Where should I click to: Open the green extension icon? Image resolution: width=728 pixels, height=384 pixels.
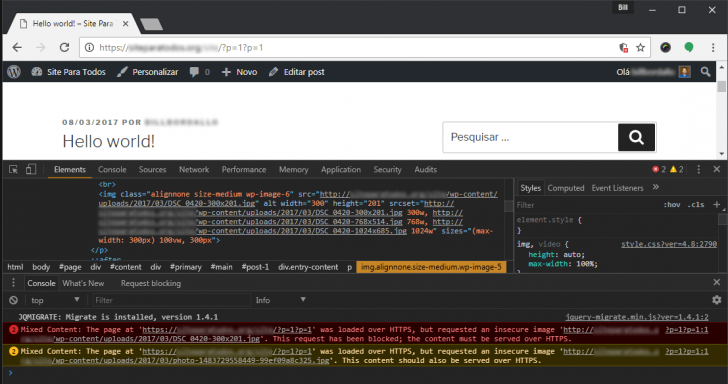click(x=689, y=47)
